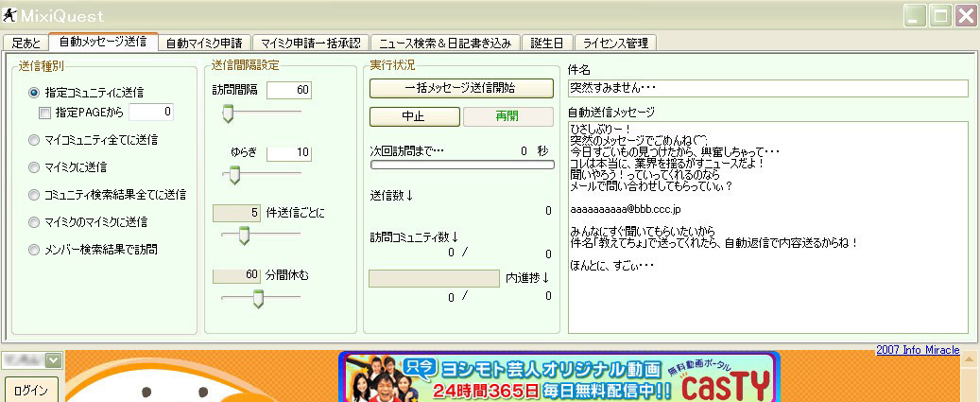Select 指定コミュニティに送信 radio button
The height and width of the screenshot is (402, 980).
86,93
